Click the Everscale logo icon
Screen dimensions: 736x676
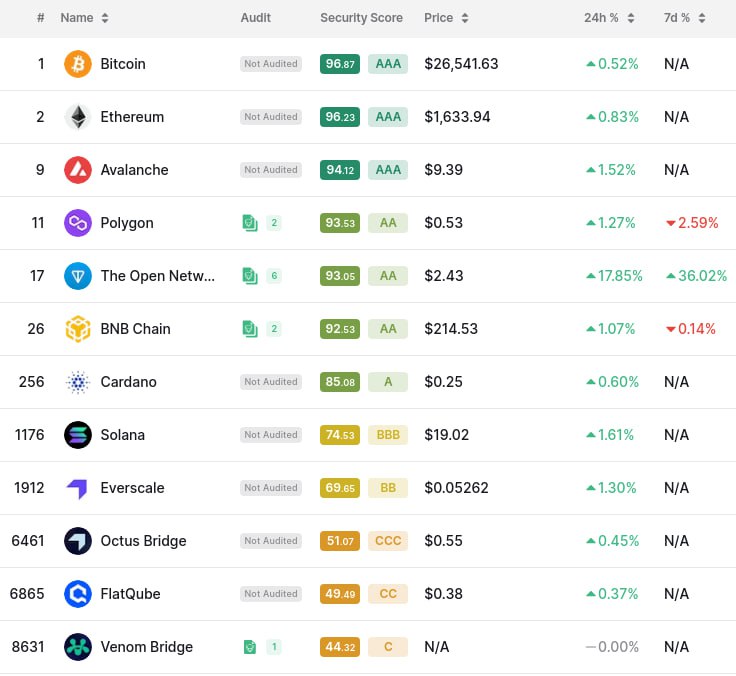(77, 488)
